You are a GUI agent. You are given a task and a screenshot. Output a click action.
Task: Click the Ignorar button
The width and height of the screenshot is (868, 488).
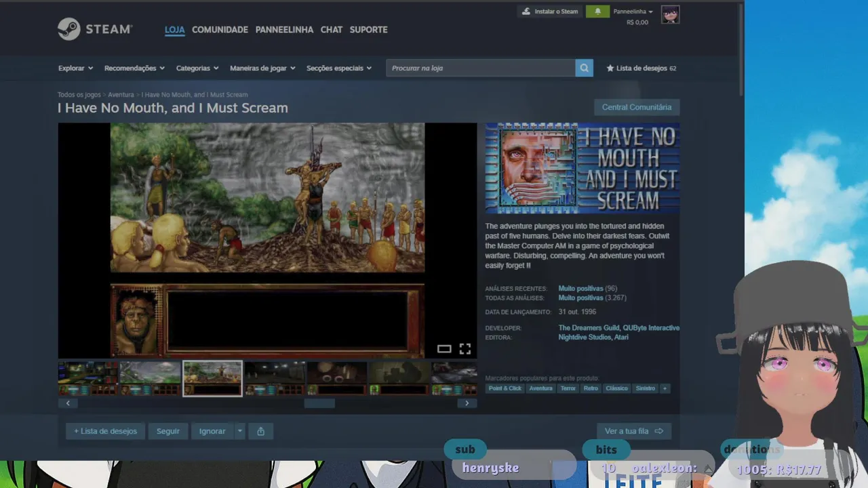(212, 431)
